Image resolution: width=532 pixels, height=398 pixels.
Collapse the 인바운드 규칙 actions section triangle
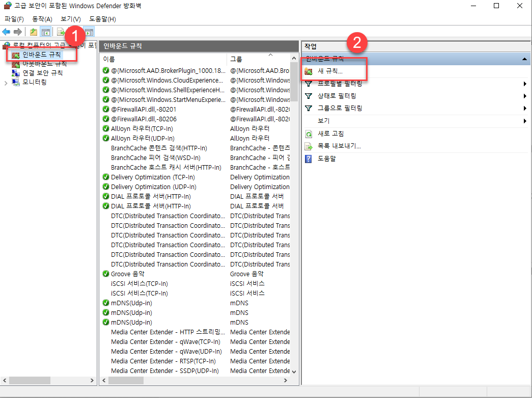point(524,59)
